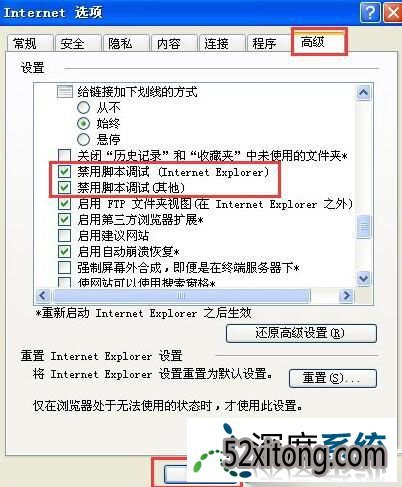Click the horizontal scroll left arrow

[x=43, y=295]
